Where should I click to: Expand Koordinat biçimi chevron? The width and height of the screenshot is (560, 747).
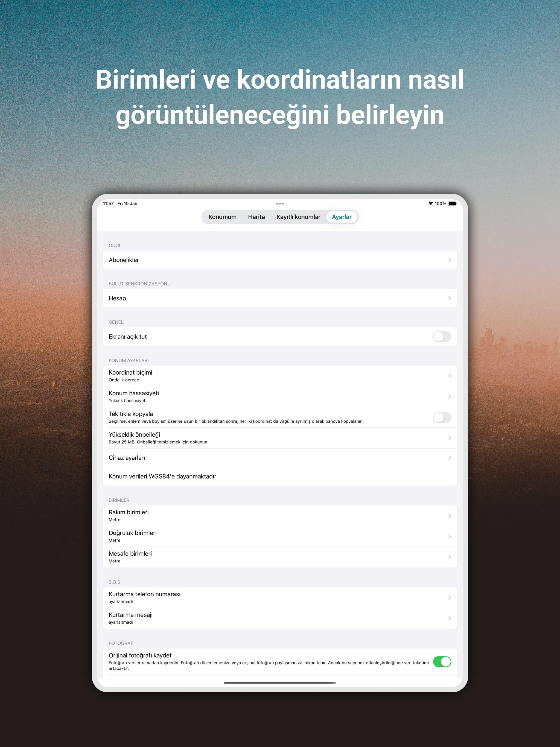point(449,376)
